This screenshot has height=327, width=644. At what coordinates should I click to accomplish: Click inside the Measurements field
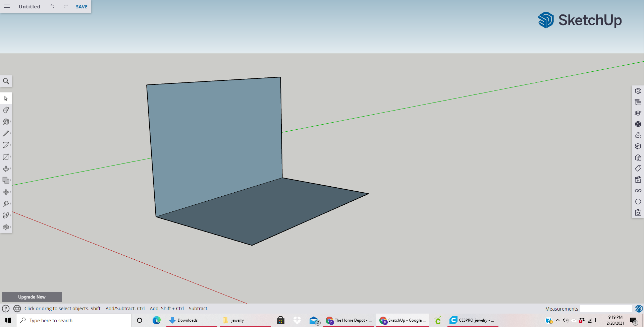[x=605, y=309]
